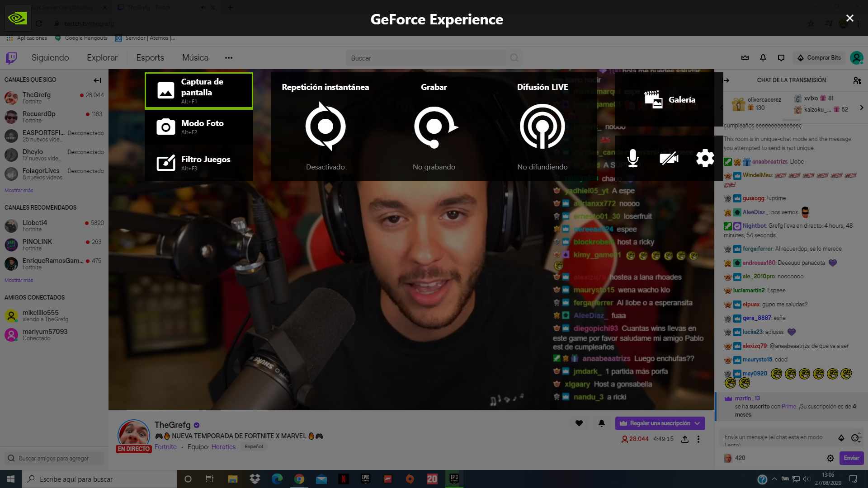Open Netflix from the taskbar
The width and height of the screenshot is (868, 488).
coord(344,479)
